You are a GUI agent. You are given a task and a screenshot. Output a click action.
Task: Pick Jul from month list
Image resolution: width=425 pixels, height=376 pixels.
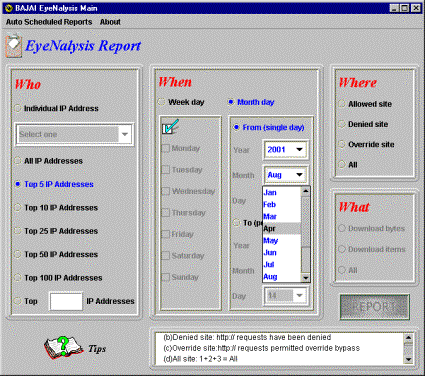point(282,264)
